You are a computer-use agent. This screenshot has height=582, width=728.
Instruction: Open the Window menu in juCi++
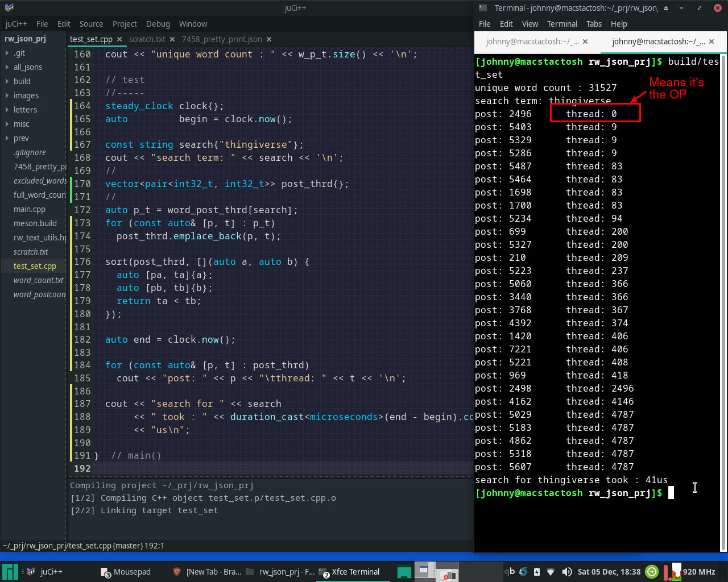193,24
